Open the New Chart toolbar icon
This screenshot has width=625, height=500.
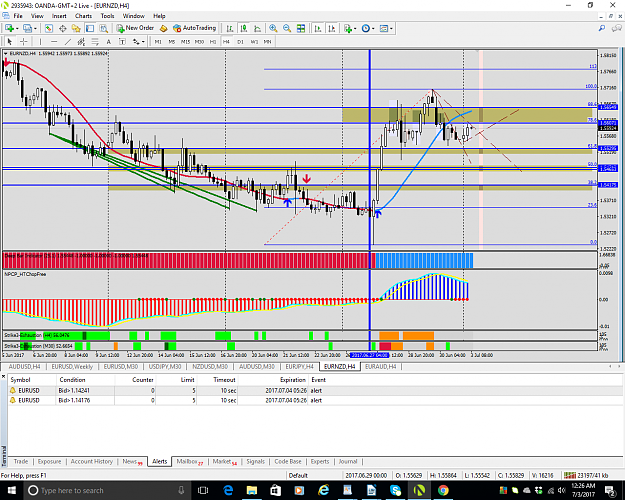coord(9,28)
